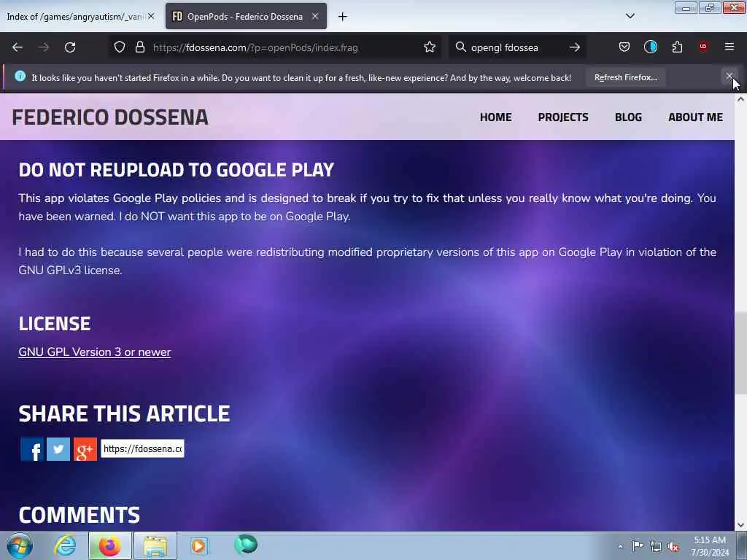Switch to Firefox in the taskbar
This screenshot has height=560, width=747.
pyautogui.click(x=109, y=545)
